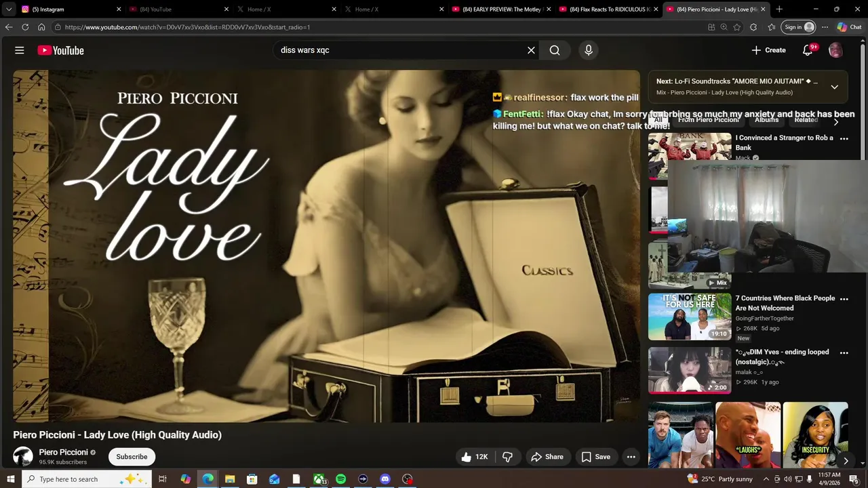Open the Windows taskbar search box

pyautogui.click(x=87, y=479)
